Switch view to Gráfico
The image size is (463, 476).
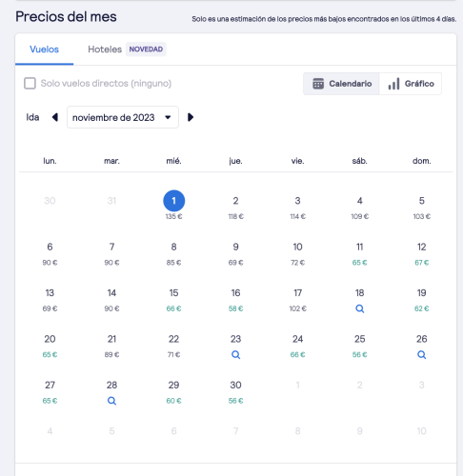pyautogui.click(x=411, y=84)
